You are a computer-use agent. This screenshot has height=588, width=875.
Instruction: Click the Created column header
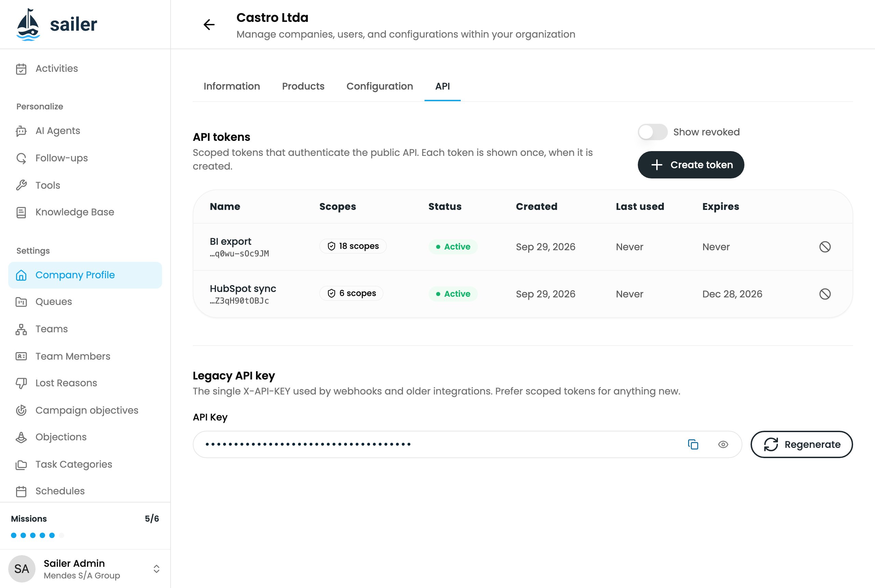[x=537, y=206]
